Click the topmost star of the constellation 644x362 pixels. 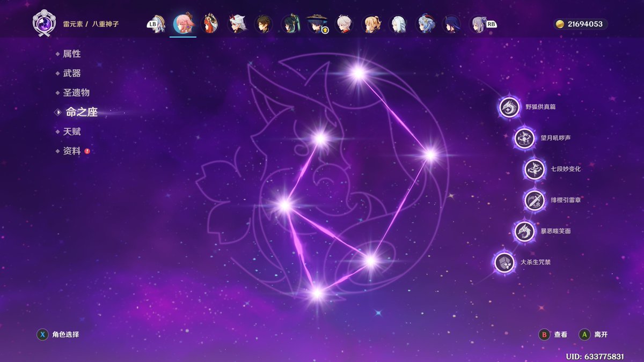(x=358, y=72)
